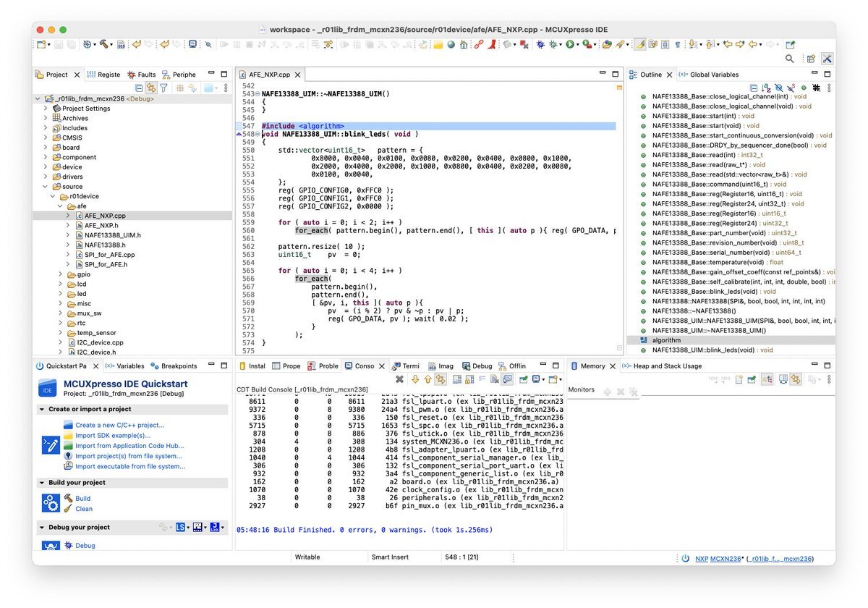Expand the drivers folder in Project tree

click(46, 177)
